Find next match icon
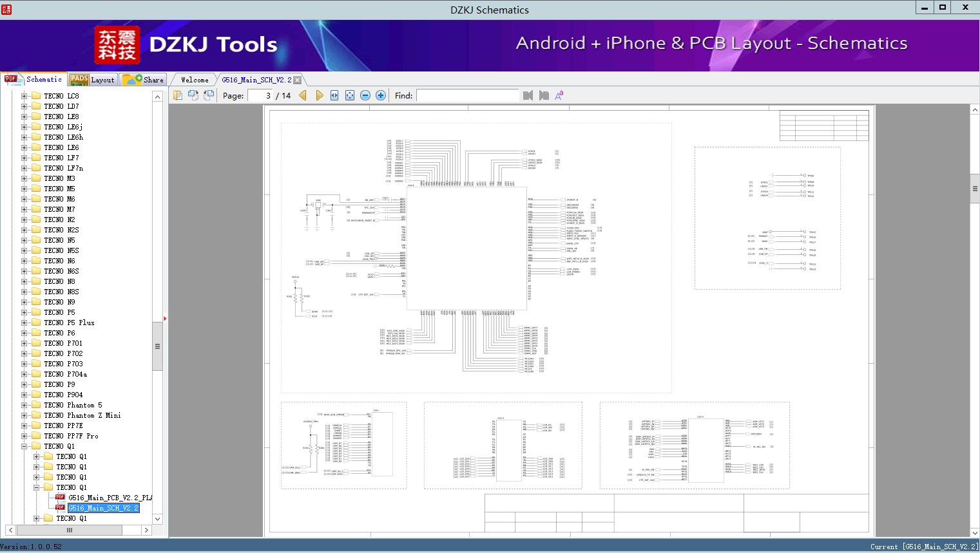980x553 pixels. (544, 95)
